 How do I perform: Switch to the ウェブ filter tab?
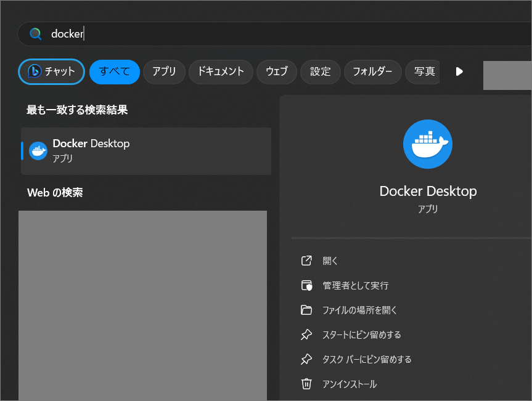(277, 71)
